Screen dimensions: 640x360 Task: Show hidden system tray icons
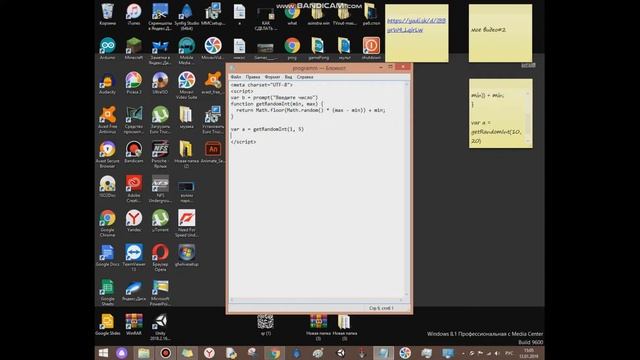[463, 353]
